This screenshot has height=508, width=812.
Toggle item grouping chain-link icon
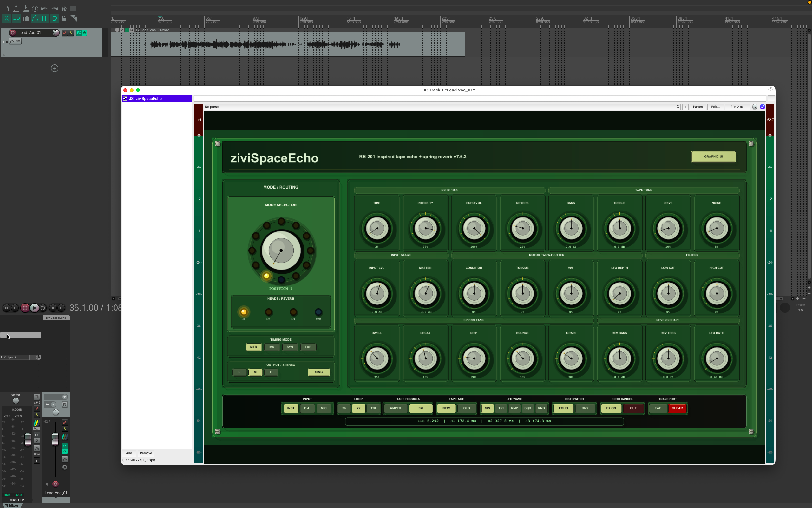(x=16, y=18)
